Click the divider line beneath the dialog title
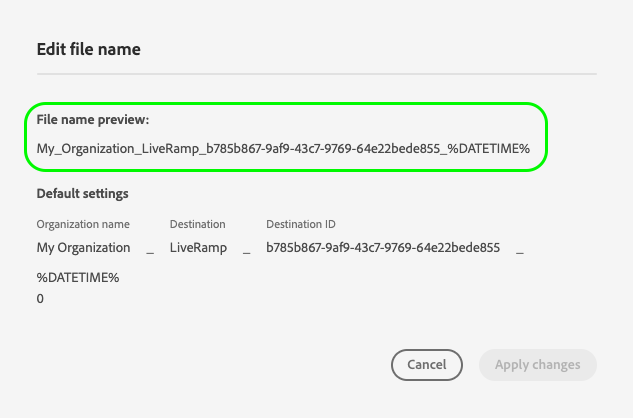Image resolution: width=633 pixels, height=418 pixels. 316,74
